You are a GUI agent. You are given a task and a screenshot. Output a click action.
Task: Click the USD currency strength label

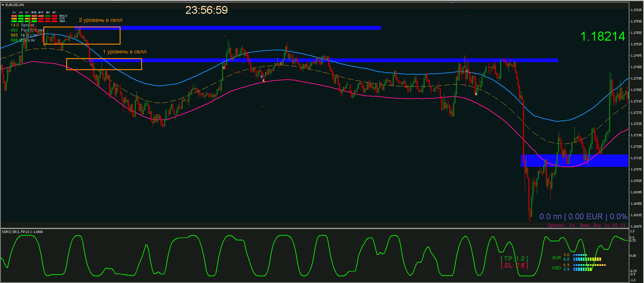click(556, 268)
